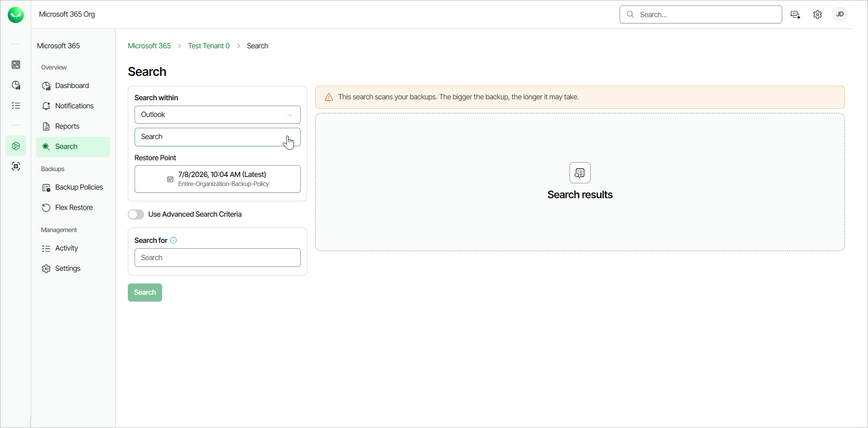Click the Search results placeholder icon
Image resolution: width=868 pixels, height=428 pixels.
tap(580, 172)
